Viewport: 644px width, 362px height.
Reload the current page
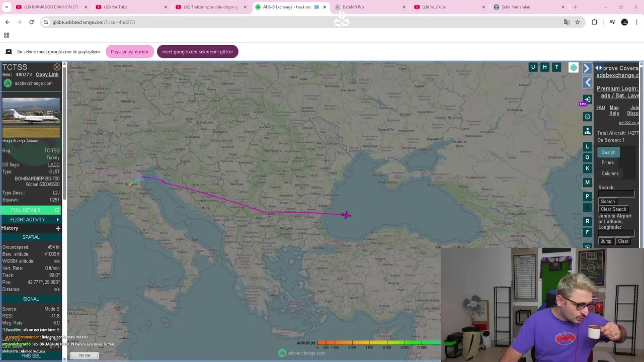[x=31, y=22]
